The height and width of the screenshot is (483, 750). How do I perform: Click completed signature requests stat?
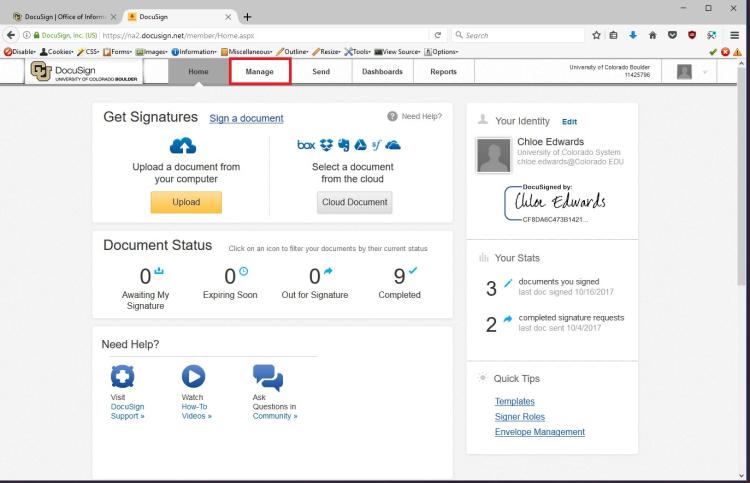[x=555, y=323]
